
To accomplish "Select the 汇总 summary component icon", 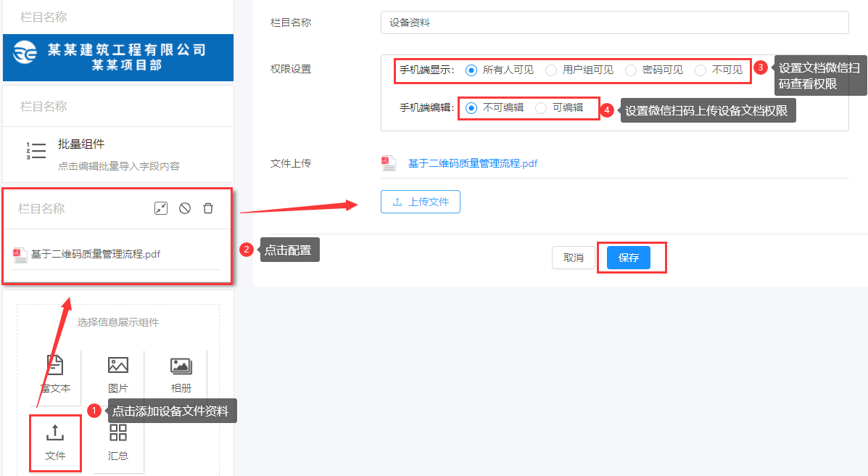I will [x=118, y=443].
